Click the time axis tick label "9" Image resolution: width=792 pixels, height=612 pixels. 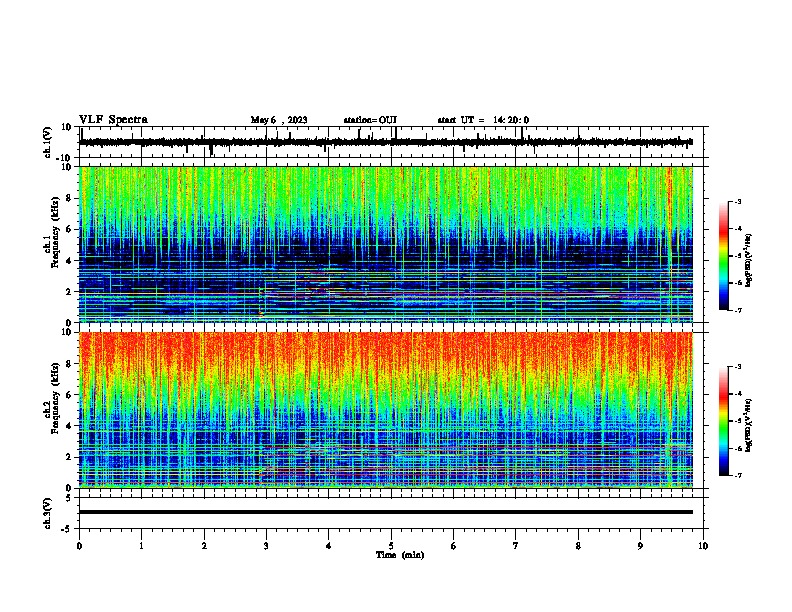click(640, 546)
